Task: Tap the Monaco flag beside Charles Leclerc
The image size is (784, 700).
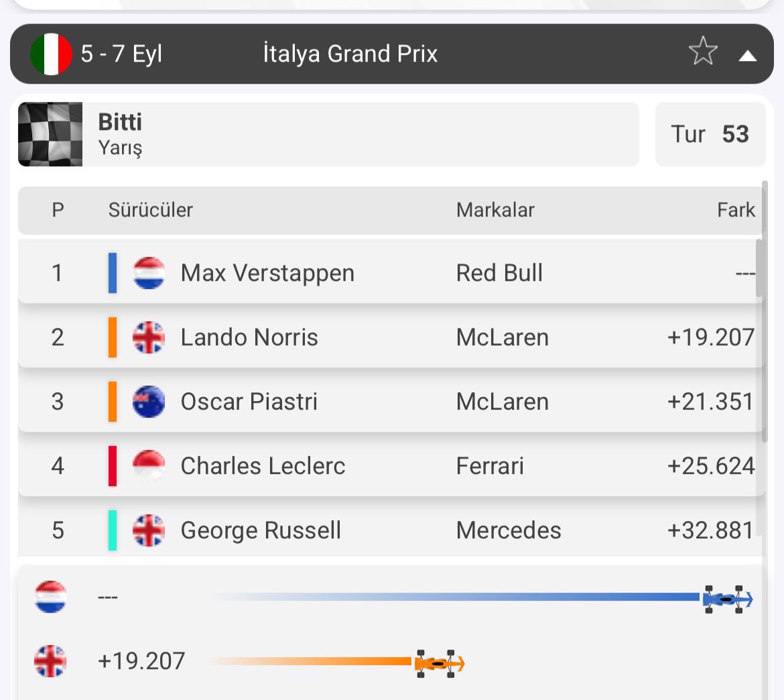Action: point(149,466)
